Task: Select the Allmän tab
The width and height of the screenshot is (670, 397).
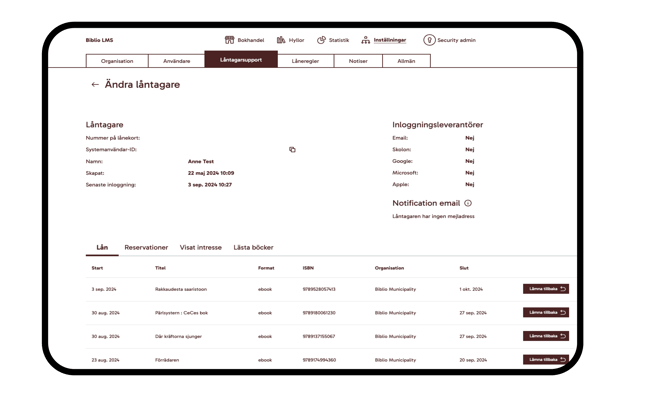Action: [x=406, y=61]
